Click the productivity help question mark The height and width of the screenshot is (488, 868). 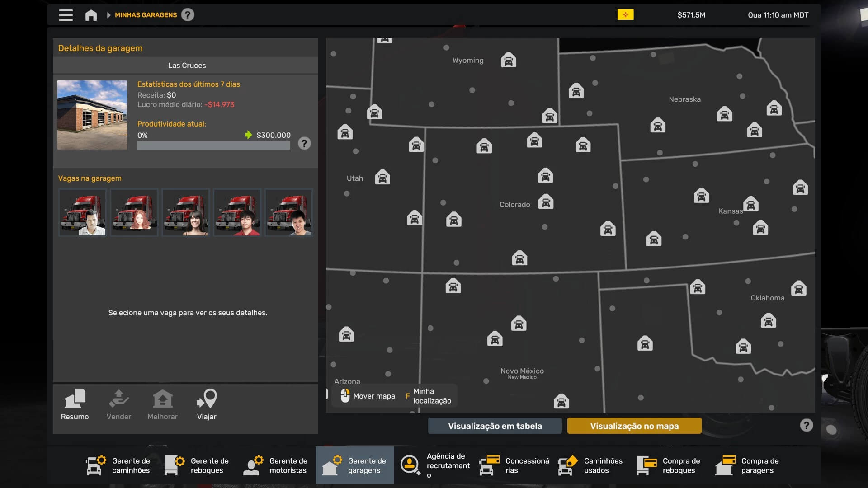click(304, 144)
